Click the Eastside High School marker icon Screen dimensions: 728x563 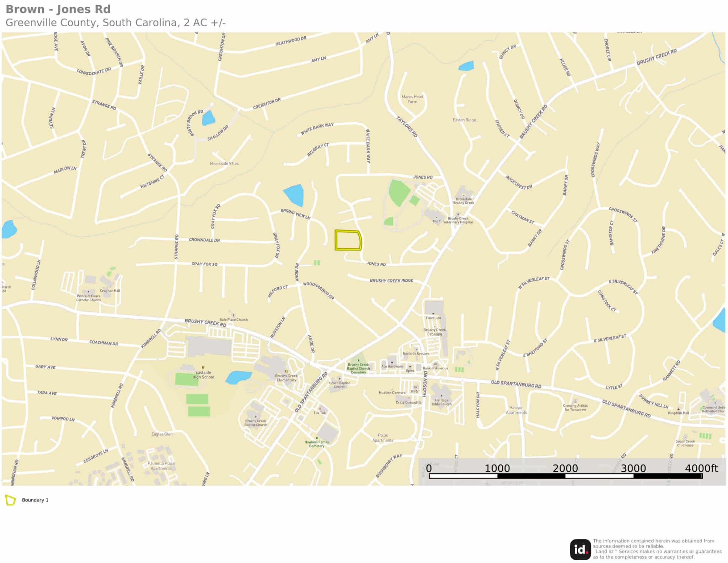pos(203,367)
